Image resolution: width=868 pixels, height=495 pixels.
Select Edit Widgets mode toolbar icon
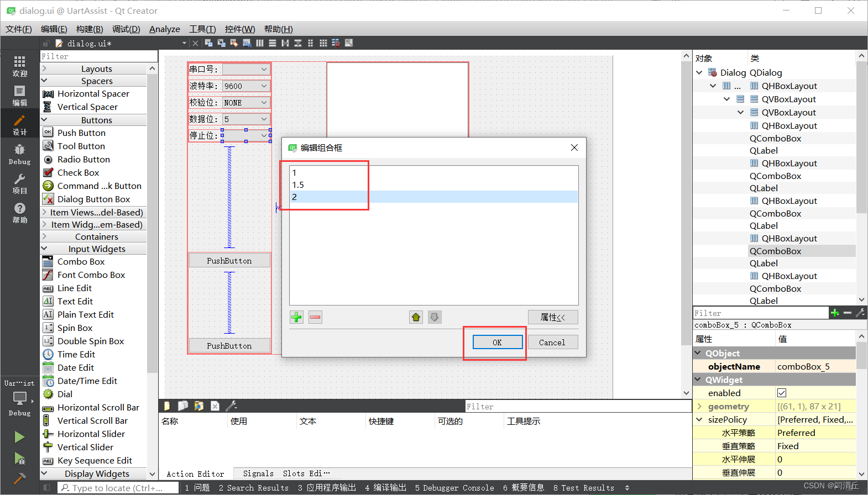(208, 43)
